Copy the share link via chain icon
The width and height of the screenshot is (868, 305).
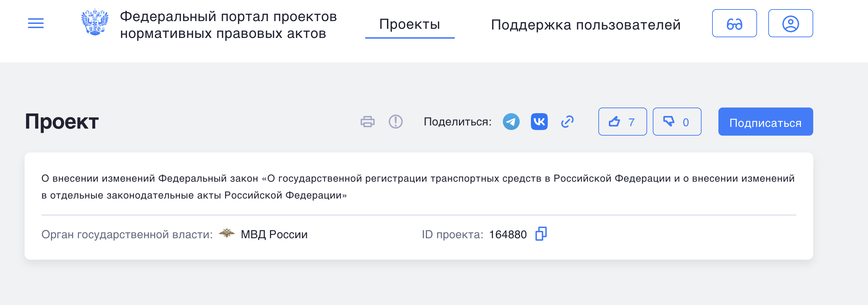coord(567,122)
